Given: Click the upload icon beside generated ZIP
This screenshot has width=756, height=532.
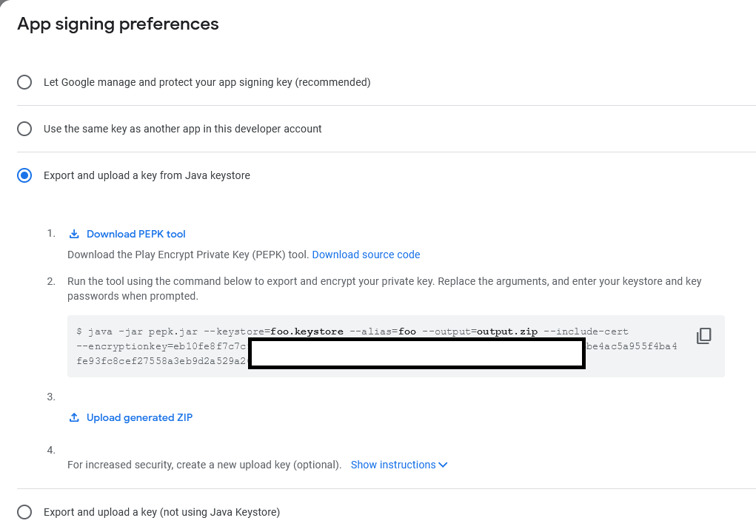Looking at the screenshot, I should [74, 418].
